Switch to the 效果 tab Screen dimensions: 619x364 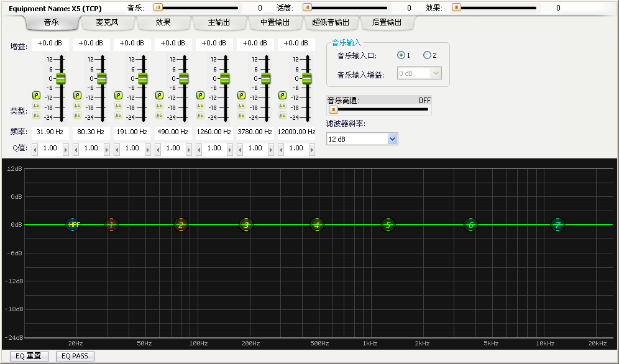[x=163, y=22]
